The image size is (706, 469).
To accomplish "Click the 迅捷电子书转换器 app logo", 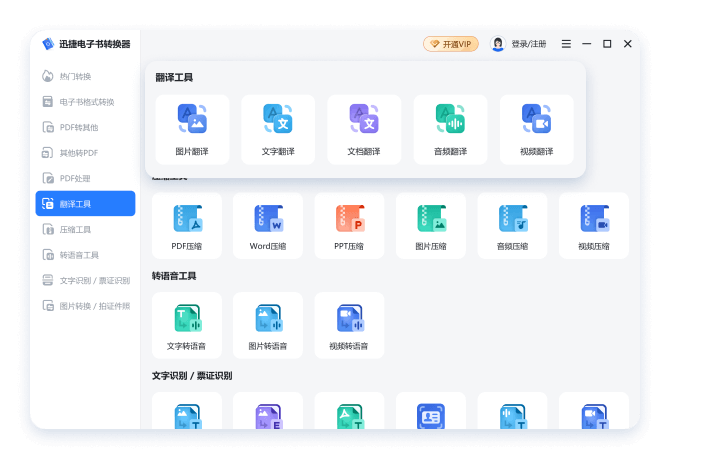I will pos(48,44).
